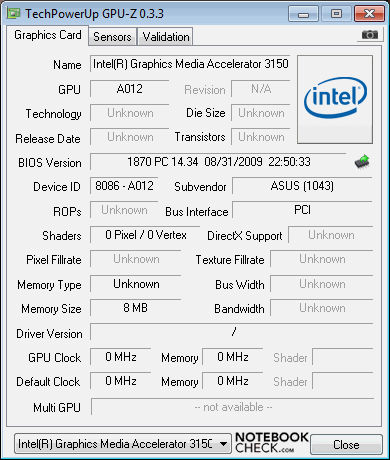Viewport: 390px width, 460px height.
Task: Click the Close button at bottom
Action: click(346, 444)
